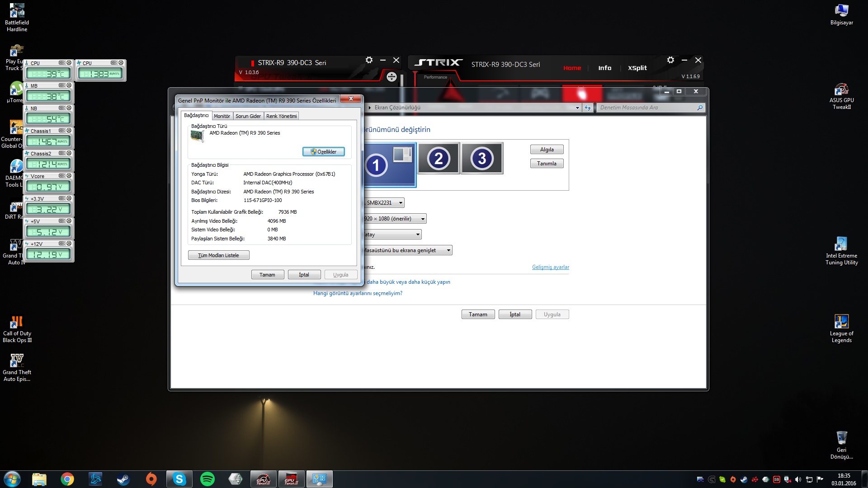
Task: Open the display selection dropdown SMBX2231
Action: (x=383, y=203)
